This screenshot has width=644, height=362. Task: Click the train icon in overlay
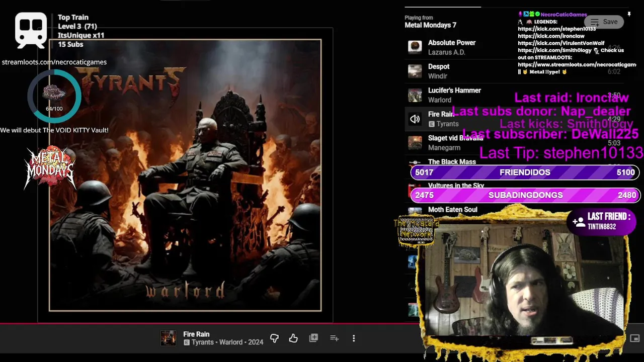click(31, 30)
